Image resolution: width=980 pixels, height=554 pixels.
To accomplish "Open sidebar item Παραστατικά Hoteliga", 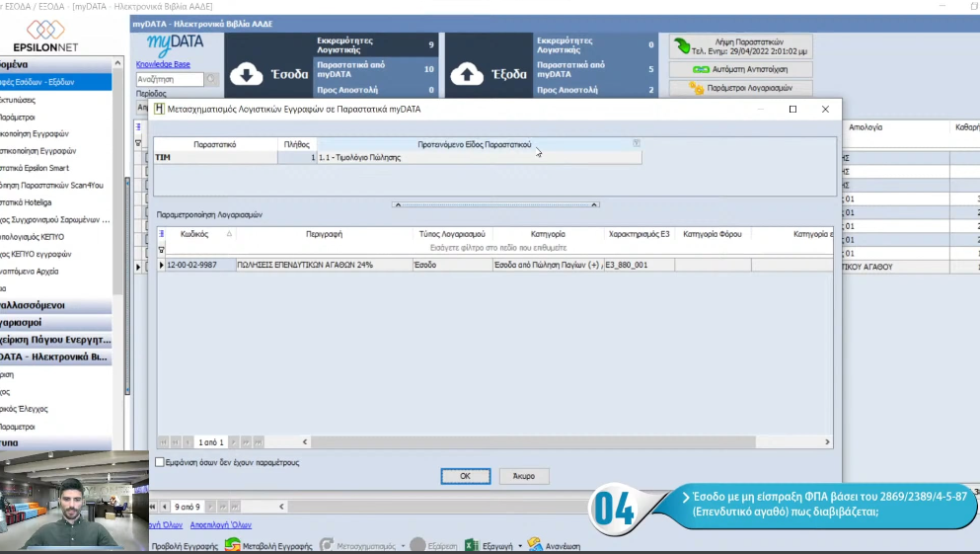I will tap(27, 202).
